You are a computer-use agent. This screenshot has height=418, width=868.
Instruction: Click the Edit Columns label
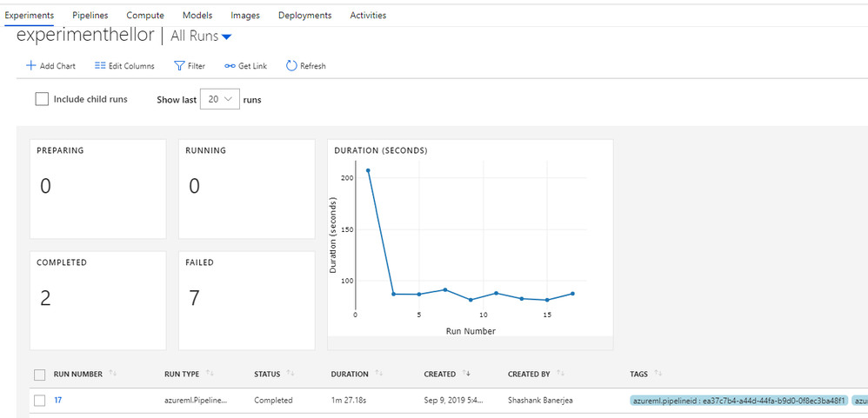(131, 66)
